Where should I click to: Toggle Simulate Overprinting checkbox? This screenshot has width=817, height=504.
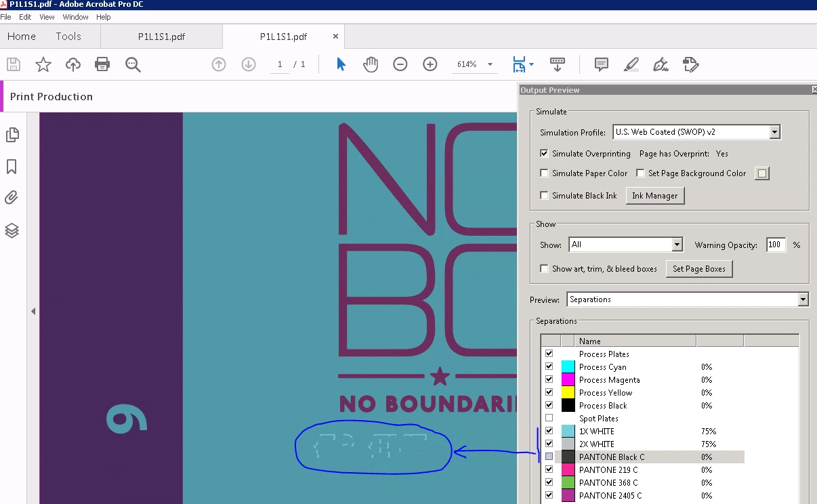coord(544,154)
